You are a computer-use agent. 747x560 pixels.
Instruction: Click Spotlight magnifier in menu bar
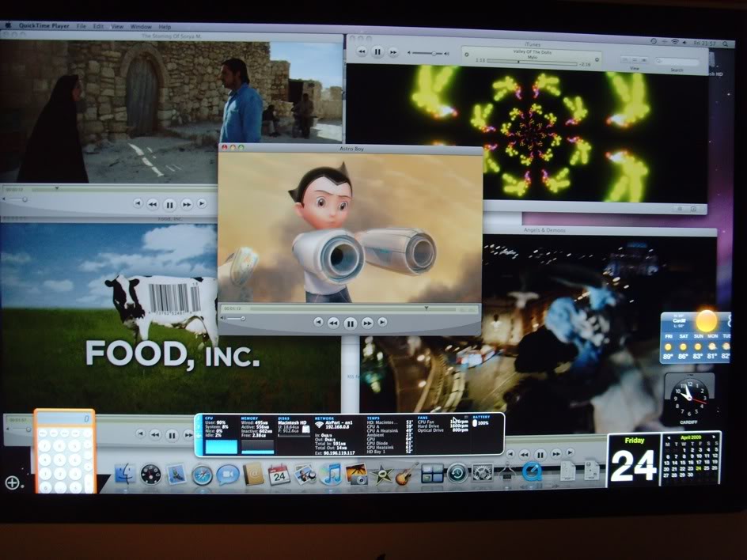pos(726,44)
